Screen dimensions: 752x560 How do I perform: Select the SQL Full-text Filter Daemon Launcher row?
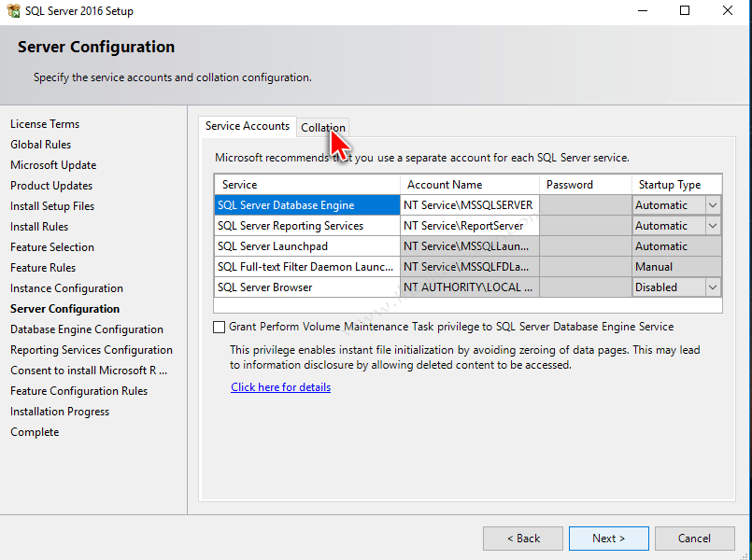(x=307, y=267)
